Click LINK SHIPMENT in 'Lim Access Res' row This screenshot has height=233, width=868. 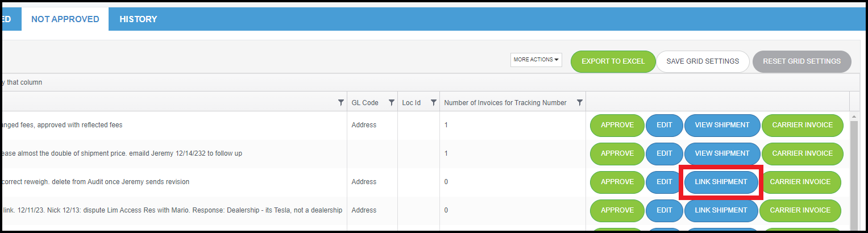click(x=721, y=210)
